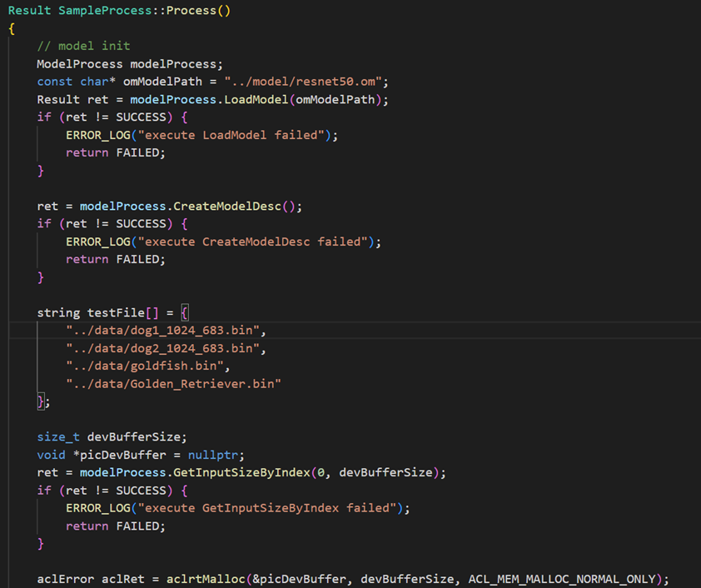Click "return FAILED;" under CreateModelDesc error
701x588 pixels.
[116, 259]
